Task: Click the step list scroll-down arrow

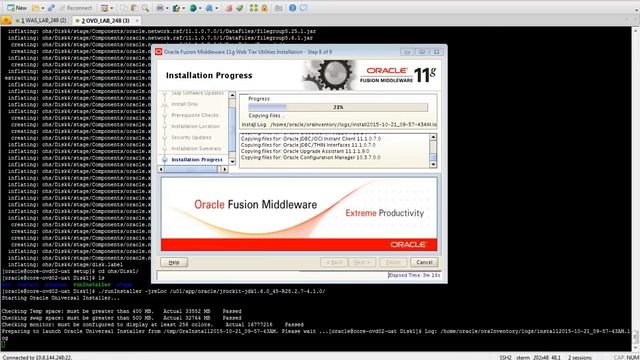Action: click(232, 162)
